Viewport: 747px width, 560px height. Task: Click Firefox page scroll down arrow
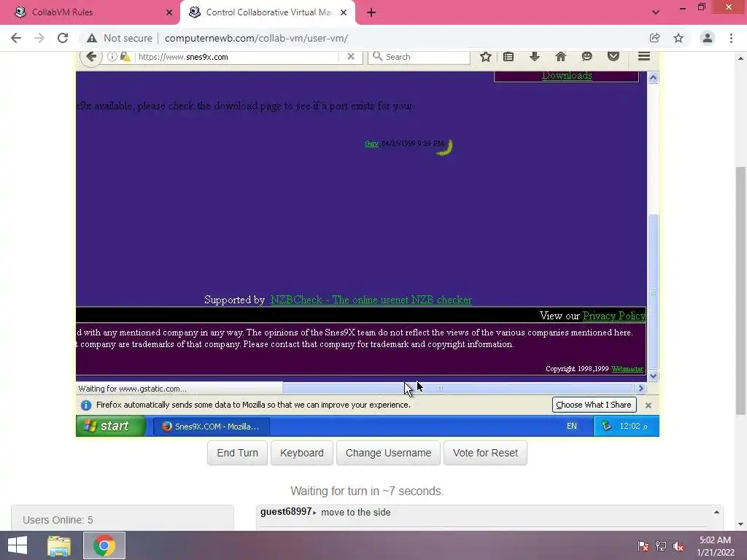(653, 376)
